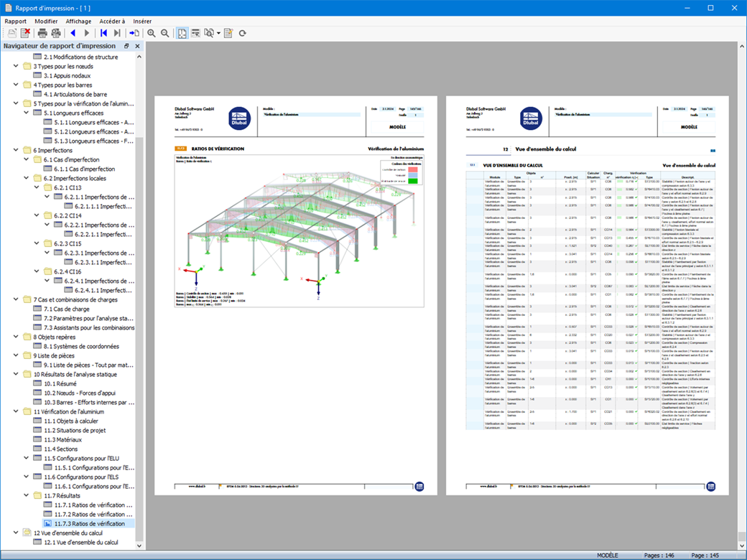The height and width of the screenshot is (560, 747).
Task: Select '11.4 Sections' in navigator
Action: (60, 449)
